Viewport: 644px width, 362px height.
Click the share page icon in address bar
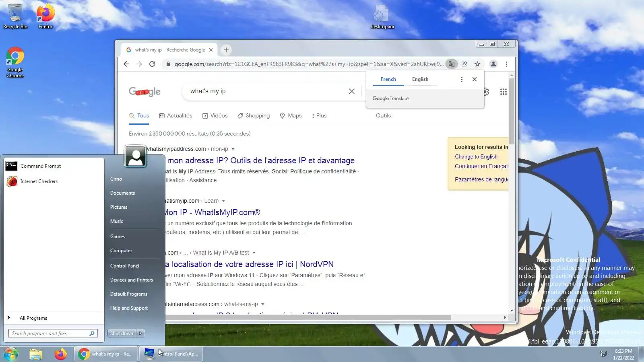point(464,64)
